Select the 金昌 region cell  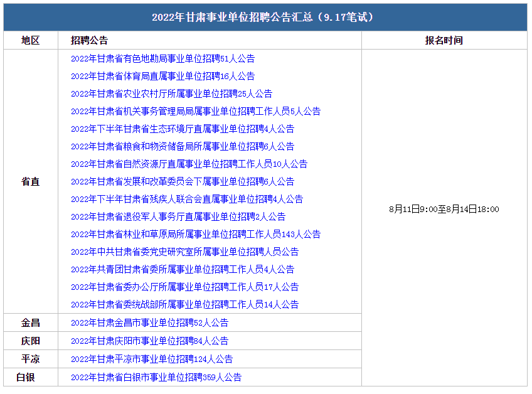[x=31, y=322]
